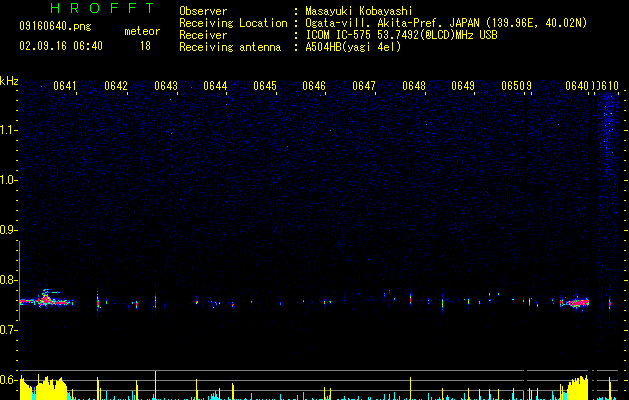Screen dimensions: 629x400
Task: Click the date stamp 02.09.16 06:40
Action: 61,46
